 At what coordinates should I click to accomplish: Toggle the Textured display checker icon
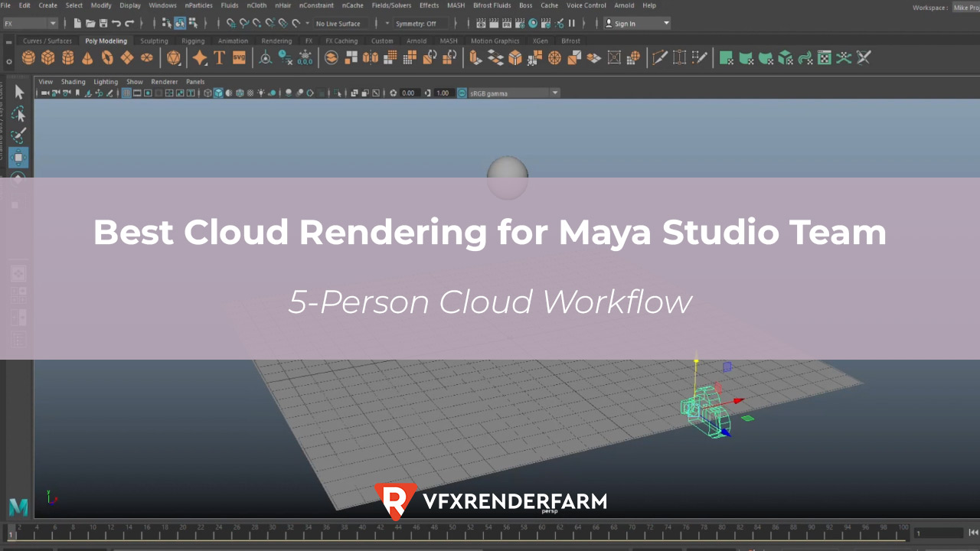pyautogui.click(x=250, y=93)
